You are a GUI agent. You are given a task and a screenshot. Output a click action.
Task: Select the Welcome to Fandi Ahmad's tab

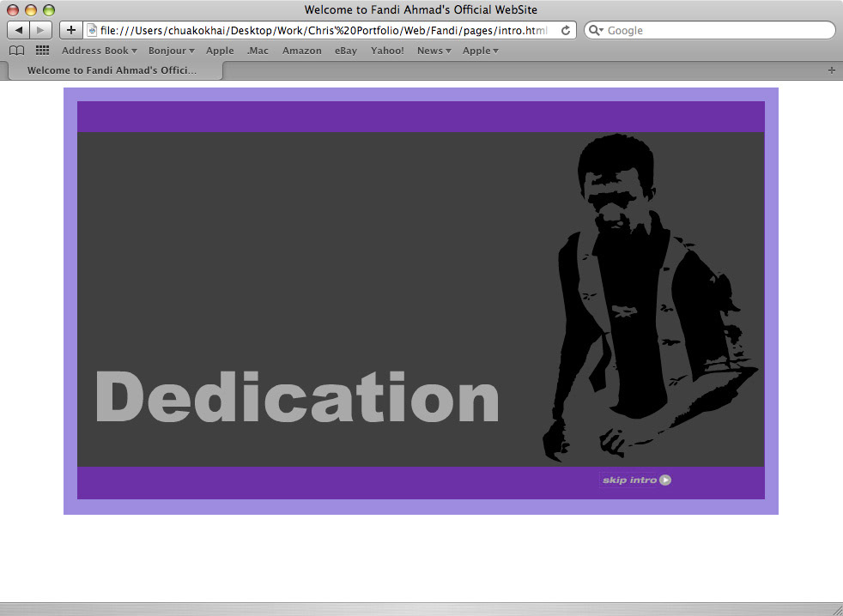click(x=115, y=70)
